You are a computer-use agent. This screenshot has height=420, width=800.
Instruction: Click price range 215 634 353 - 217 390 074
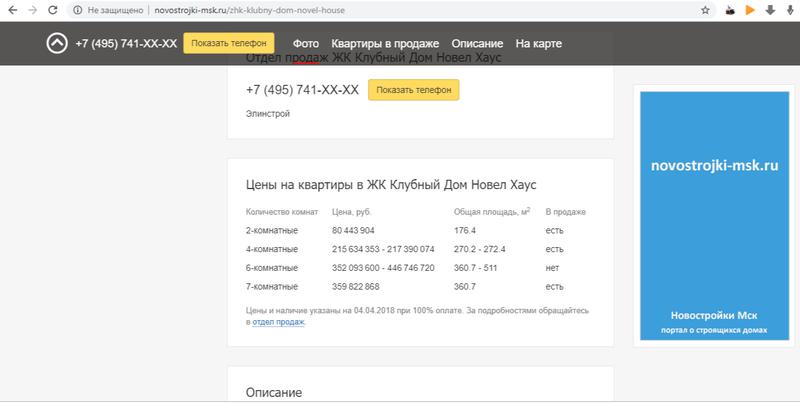[383, 250]
